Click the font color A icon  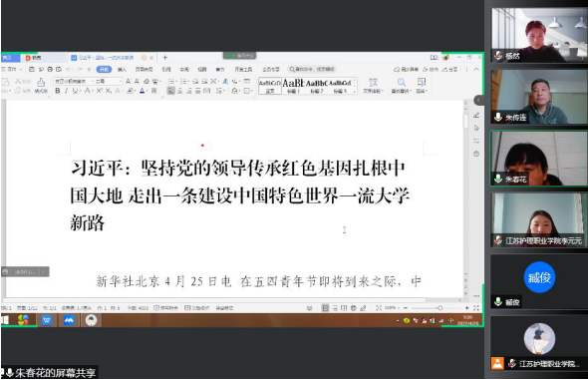(x=143, y=91)
